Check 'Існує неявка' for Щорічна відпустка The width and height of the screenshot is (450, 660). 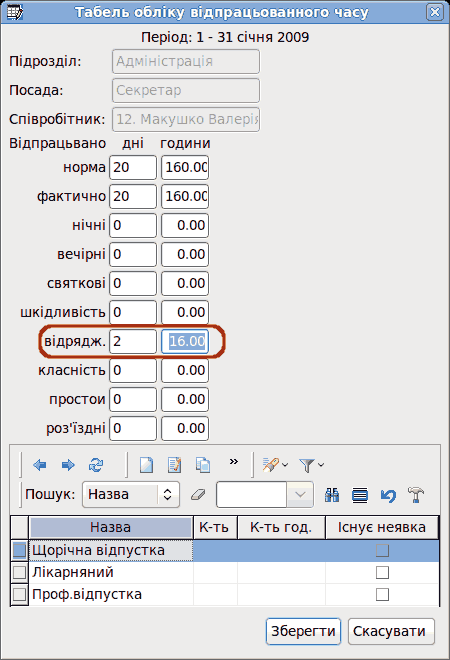pos(382,551)
